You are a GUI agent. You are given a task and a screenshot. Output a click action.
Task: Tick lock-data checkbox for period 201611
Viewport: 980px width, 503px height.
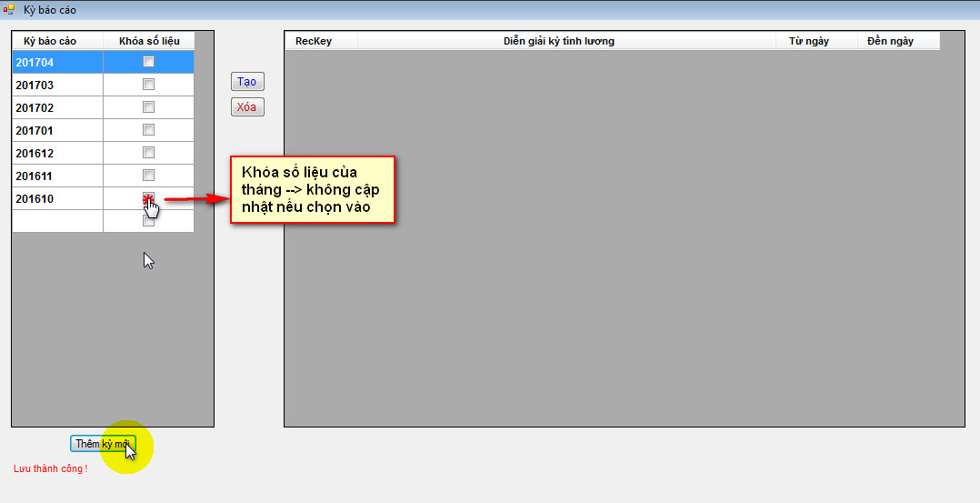pos(148,176)
